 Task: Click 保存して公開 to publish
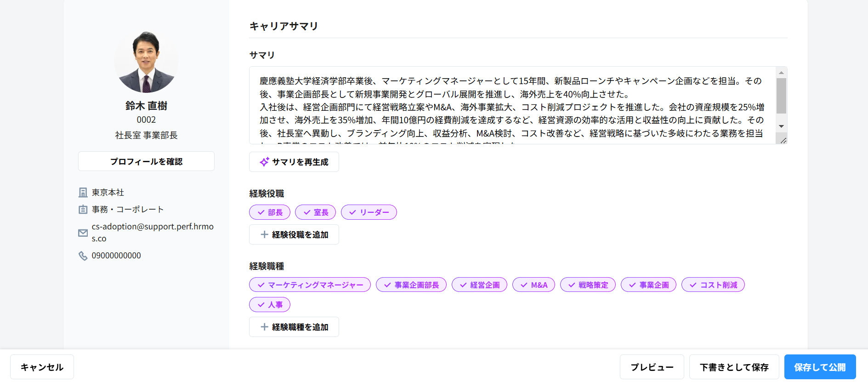pyautogui.click(x=820, y=367)
